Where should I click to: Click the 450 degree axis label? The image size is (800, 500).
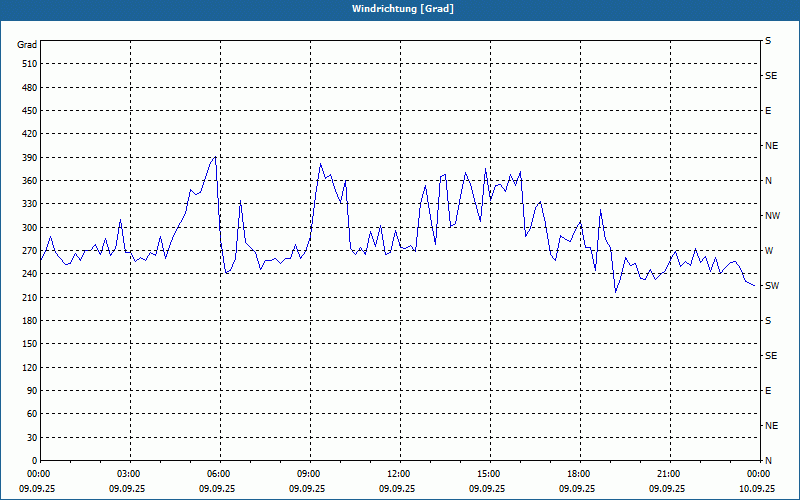click(x=30, y=111)
